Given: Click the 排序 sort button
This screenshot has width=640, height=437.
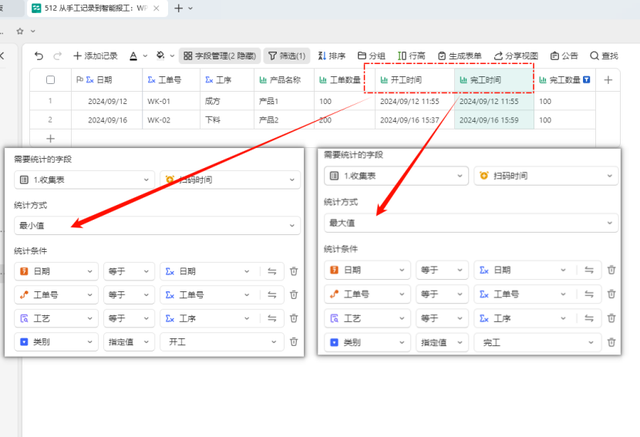Looking at the screenshot, I should 332,56.
